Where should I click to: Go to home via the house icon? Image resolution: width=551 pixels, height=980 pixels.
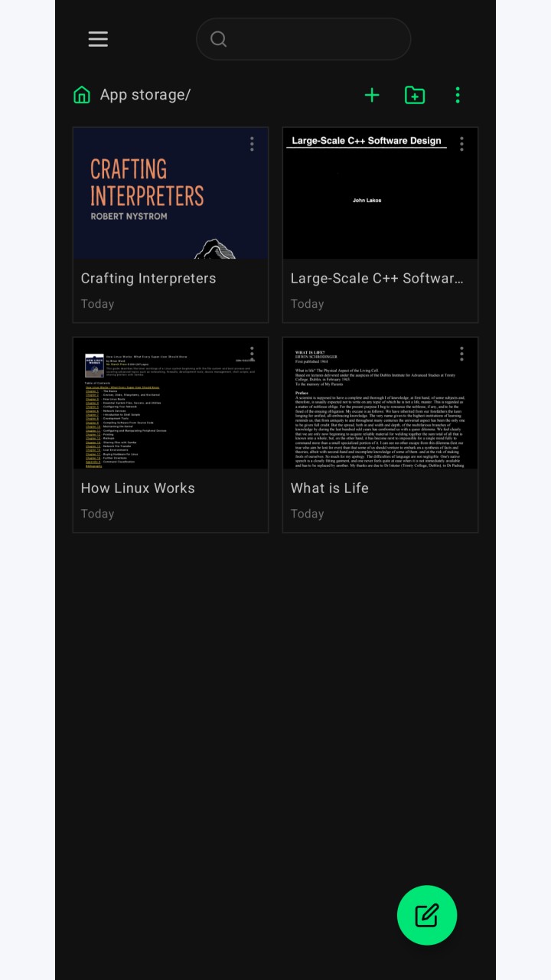82,95
